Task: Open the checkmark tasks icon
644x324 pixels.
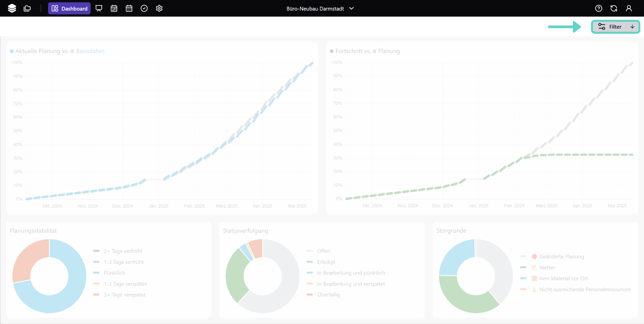Action: 144,8
